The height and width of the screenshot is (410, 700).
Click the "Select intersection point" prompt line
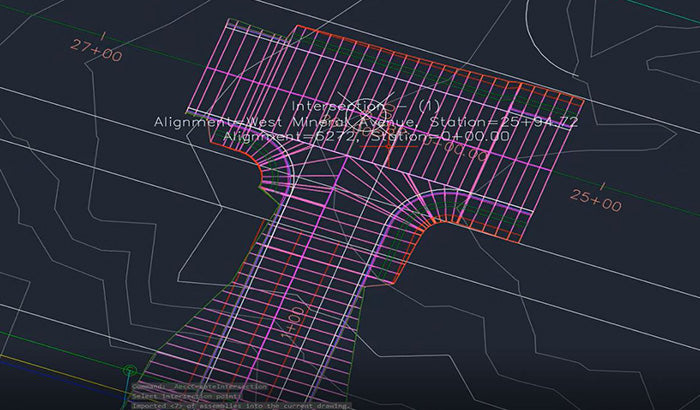tap(187, 396)
